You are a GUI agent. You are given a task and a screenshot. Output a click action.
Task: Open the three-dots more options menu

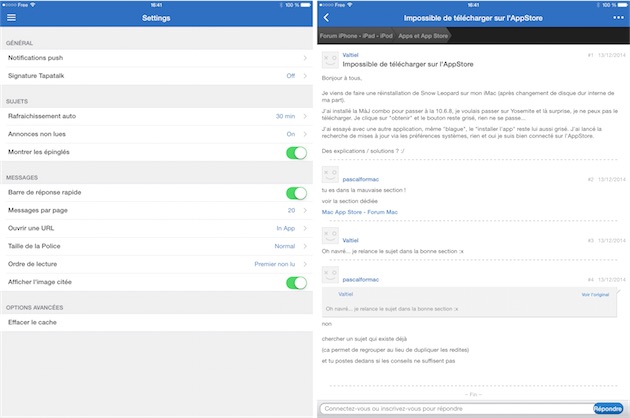pyautogui.click(x=618, y=18)
